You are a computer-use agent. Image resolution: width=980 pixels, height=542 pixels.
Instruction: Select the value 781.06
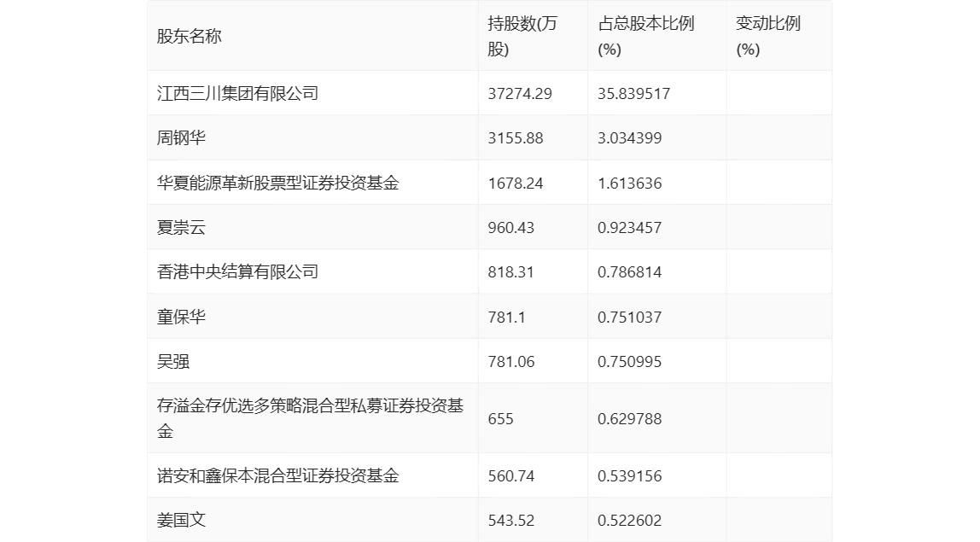(511, 361)
